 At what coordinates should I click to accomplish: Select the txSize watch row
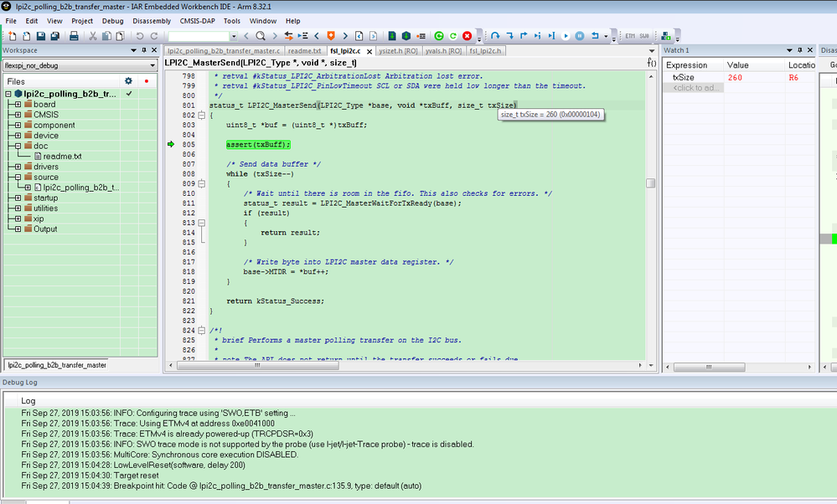click(x=739, y=78)
